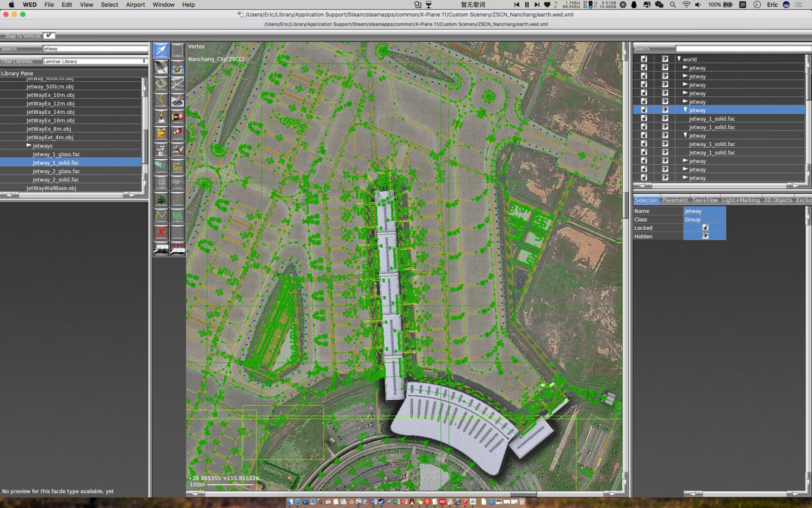The width and height of the screenshot is (812, 508).
Task: Toggle the Hidden property eye value
Action: (705, 236)
